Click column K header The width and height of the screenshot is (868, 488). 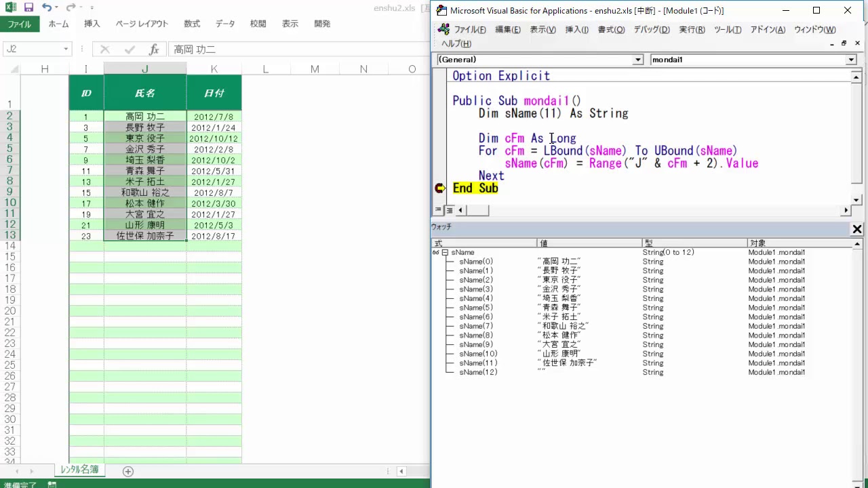point(214,69)
